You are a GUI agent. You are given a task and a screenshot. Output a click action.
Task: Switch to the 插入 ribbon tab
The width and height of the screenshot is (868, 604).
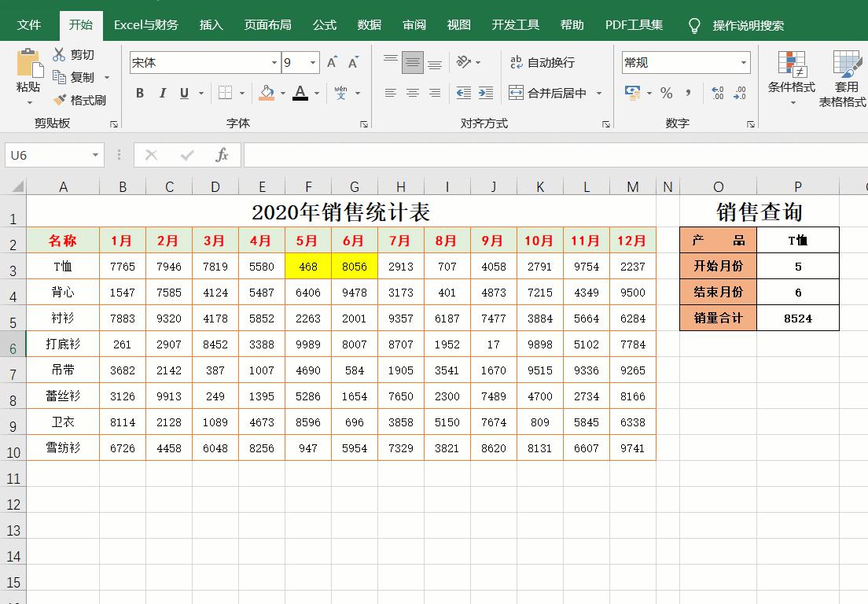point(211,24)
